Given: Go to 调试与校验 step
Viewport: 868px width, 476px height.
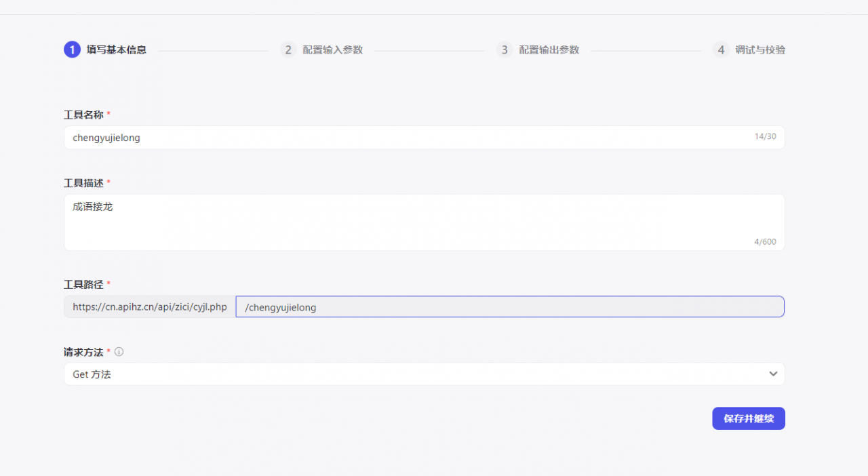Looking at the screenshot, I should [x=760, y=50].
